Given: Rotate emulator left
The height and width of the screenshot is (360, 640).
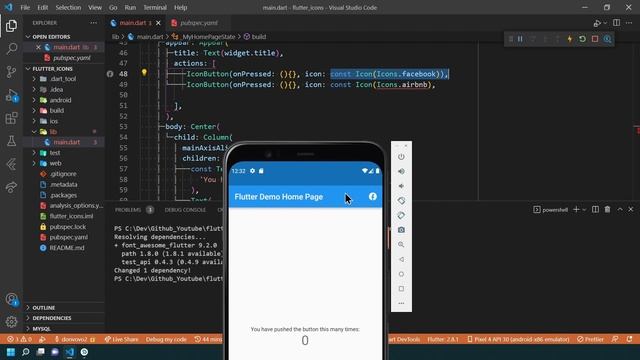Looking at the screenshot, I should tap(401, 201).
